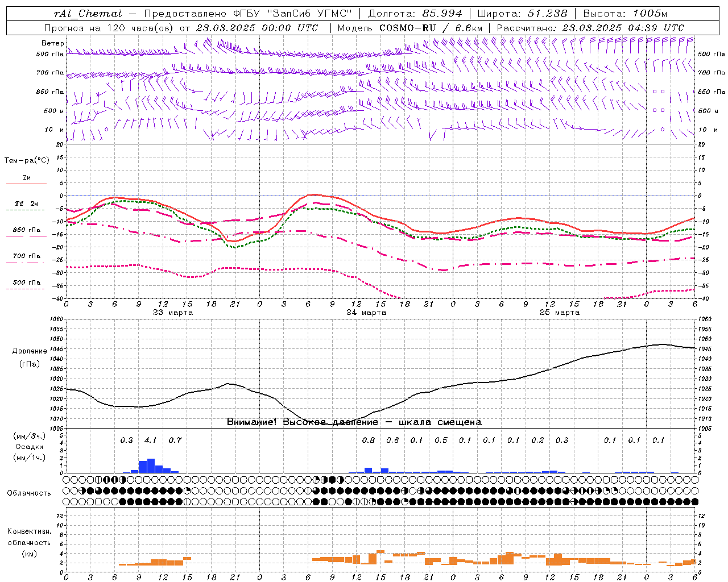Click the 4.1 precipitation value
This screenshot has width=728, height=582.
pos(151,440)
